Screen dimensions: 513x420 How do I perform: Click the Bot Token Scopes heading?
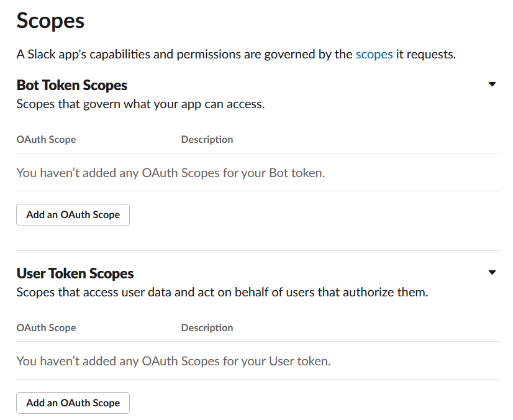(71, 85)
